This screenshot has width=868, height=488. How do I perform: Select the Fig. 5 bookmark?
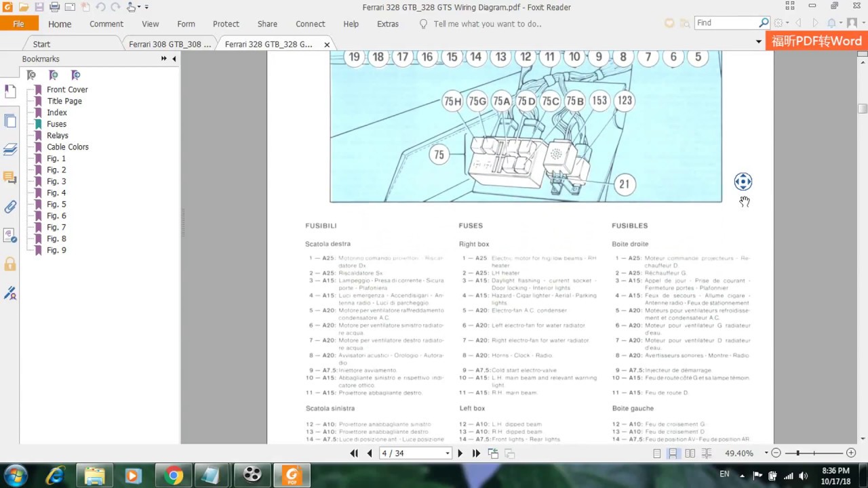tap(56, 204)
